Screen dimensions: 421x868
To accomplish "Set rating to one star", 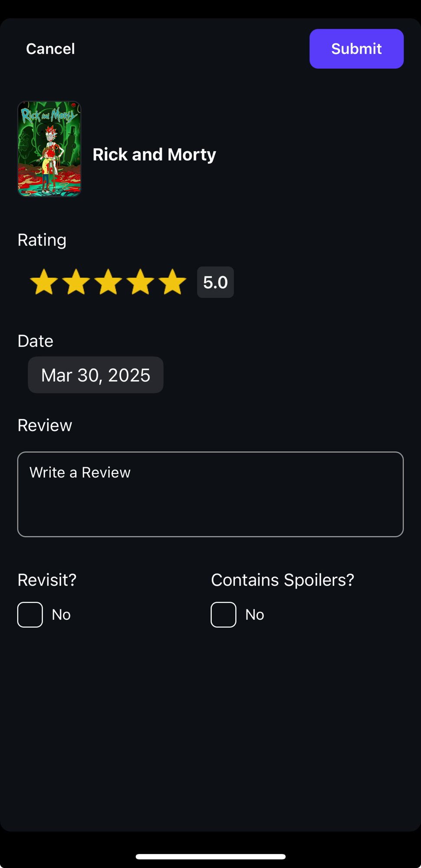I will click(44, 282).
